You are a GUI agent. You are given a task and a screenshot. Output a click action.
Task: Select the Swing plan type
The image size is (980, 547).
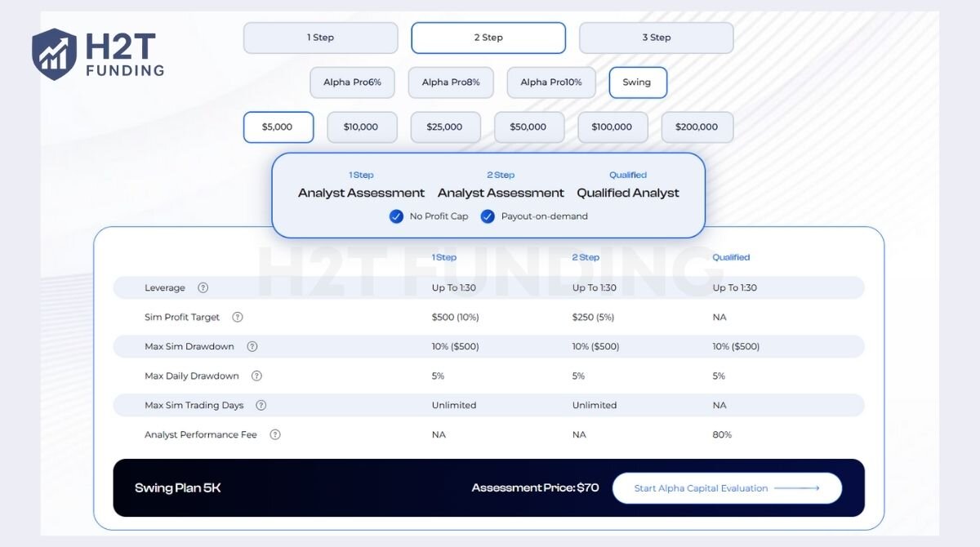click(x=637, y=82)
